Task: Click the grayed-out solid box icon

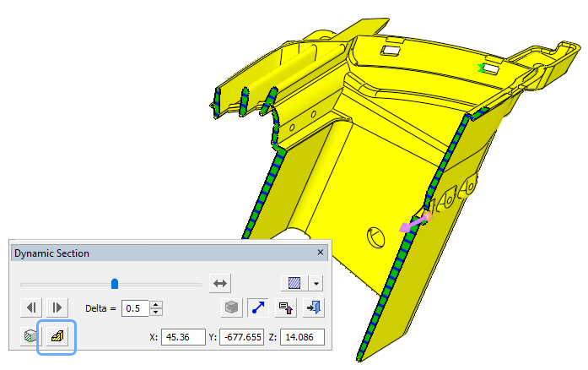Action: [x=232, y=307]
